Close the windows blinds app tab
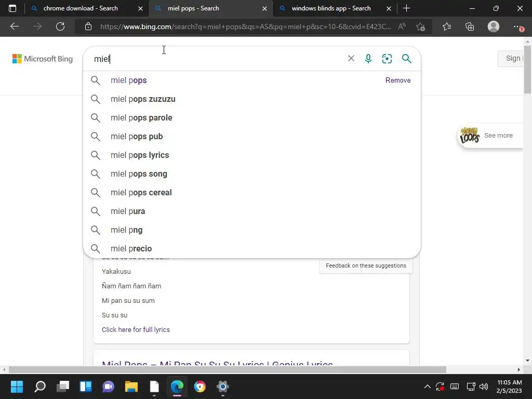532x399 pixels. coord(389,9)
